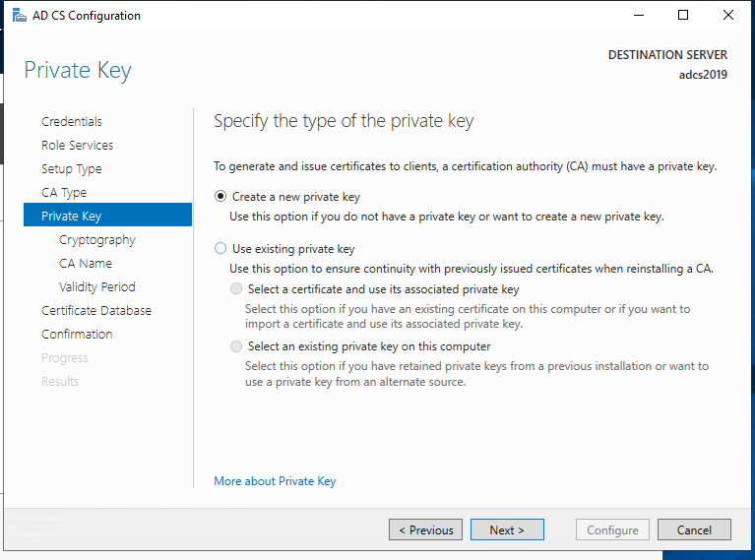The image size is (755, 560).
Task: Go to Validity Period sub-step
Action: (x=97, y=287)
